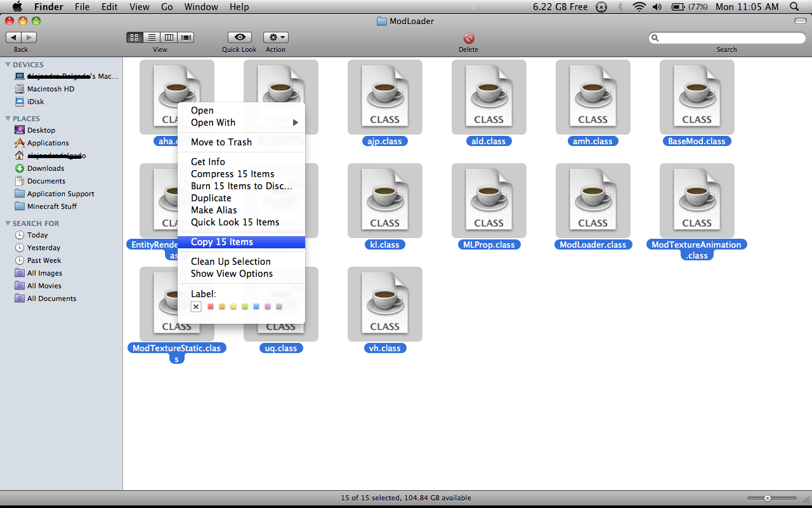
Task: Switch to icon view mode
Action: point(134,37)
